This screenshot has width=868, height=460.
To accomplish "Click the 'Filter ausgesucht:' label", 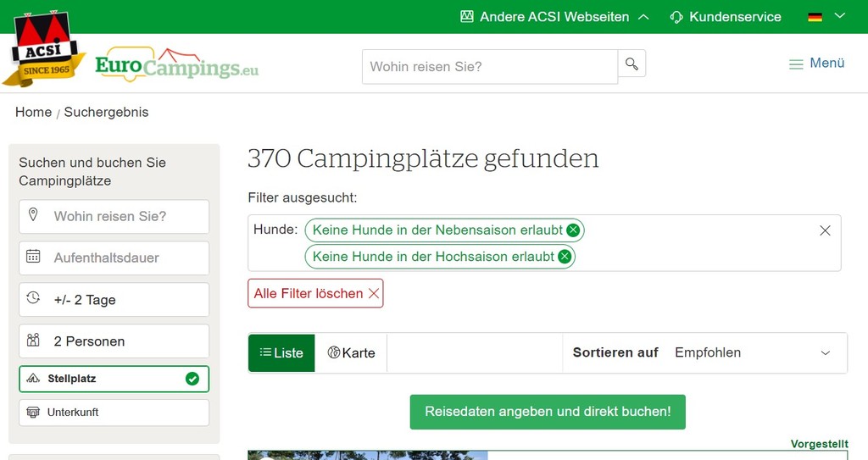I will coord(303,197).
